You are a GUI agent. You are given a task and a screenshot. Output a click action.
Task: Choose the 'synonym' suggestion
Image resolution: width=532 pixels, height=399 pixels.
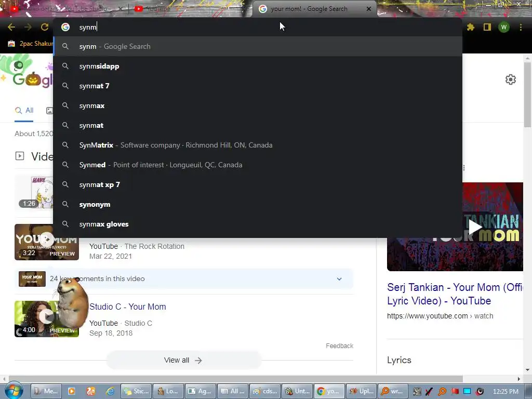258,204
